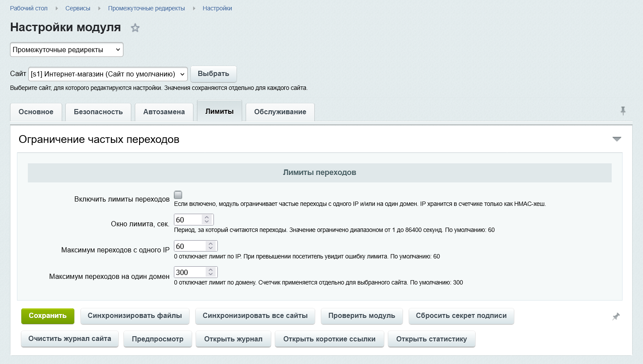The width and height of the screenshot is (643, 364).
Task: Click Открыть журнал button
Action: 233,339
